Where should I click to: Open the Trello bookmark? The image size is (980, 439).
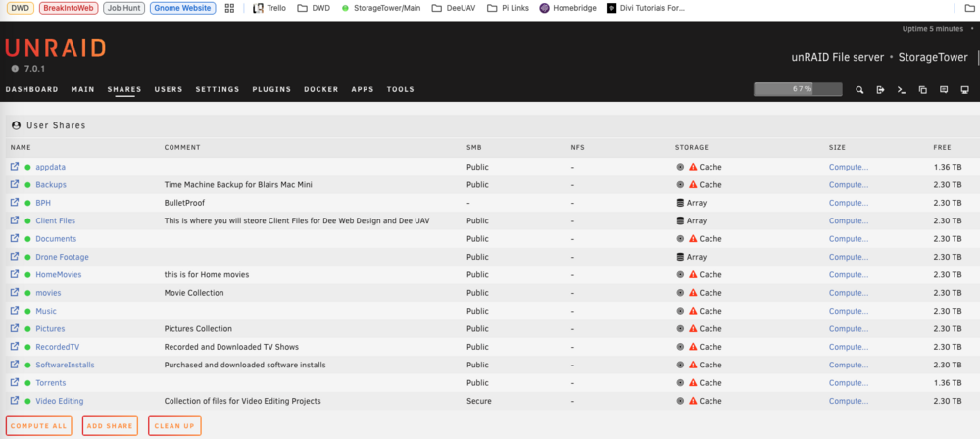pyautogui.click(x=269, y=8)
